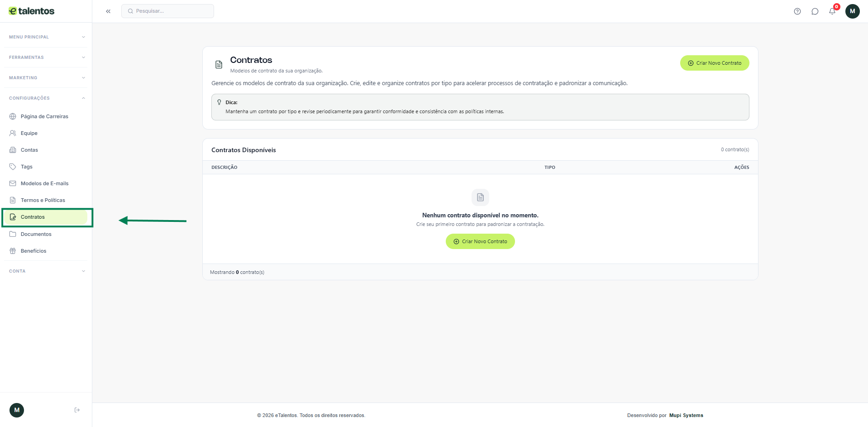Screen dimensions: 868x427
Task: Click Criar Novo Contrato in header
Action: [714, 63]
